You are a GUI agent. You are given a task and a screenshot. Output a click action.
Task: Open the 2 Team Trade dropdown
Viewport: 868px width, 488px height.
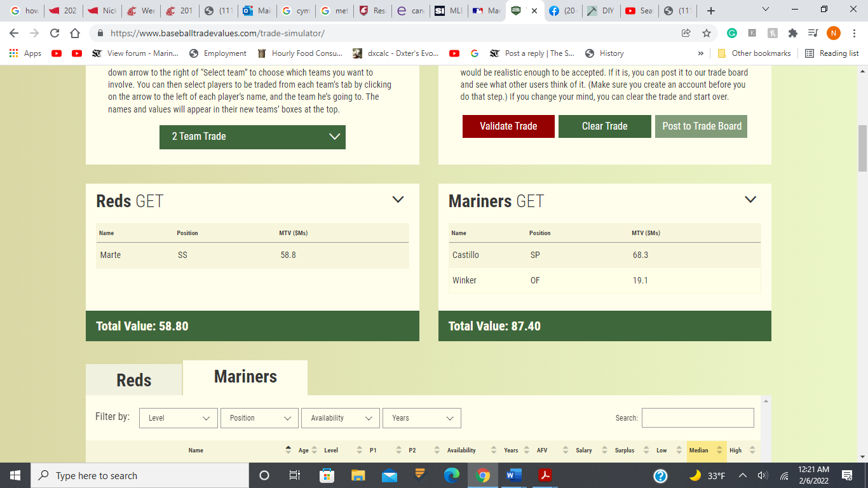[252, 137]
